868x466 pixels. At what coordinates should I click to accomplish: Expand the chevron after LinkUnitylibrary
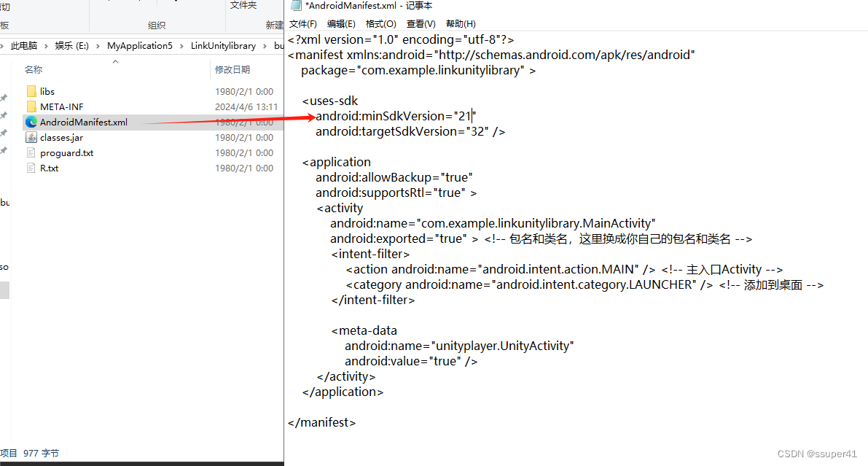click(x=265, y=46)
